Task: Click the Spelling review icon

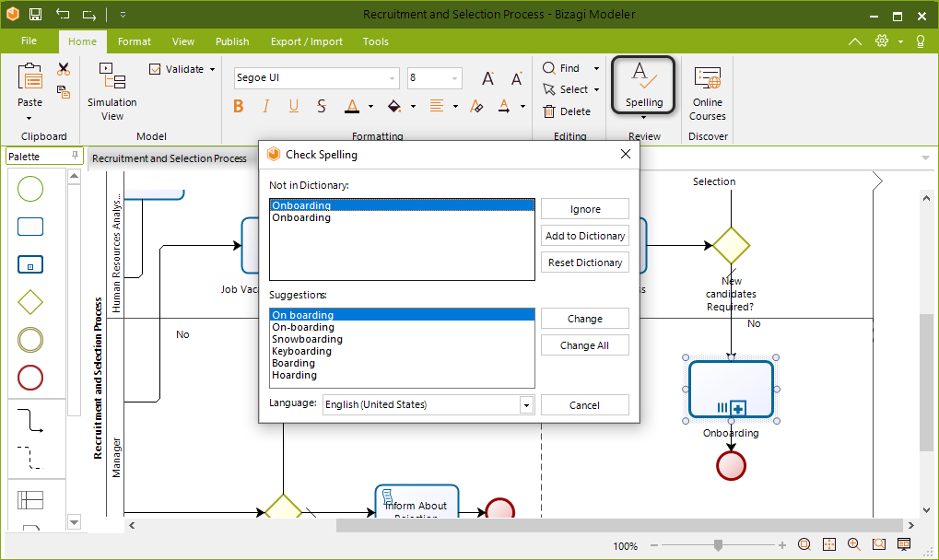Action: click(644, 85)
